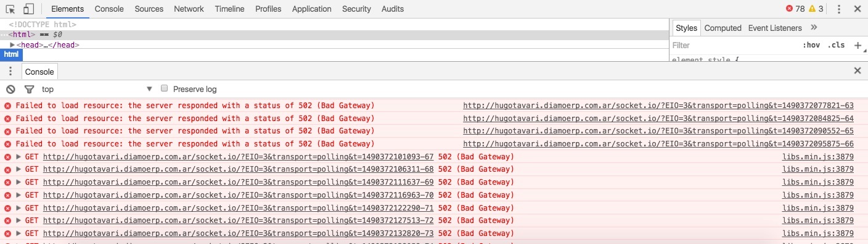Viewport: 868px width, 244px height.
Task: Open libs.min.js:3879 on the 1490372132820-73 row
Action: 818,233
